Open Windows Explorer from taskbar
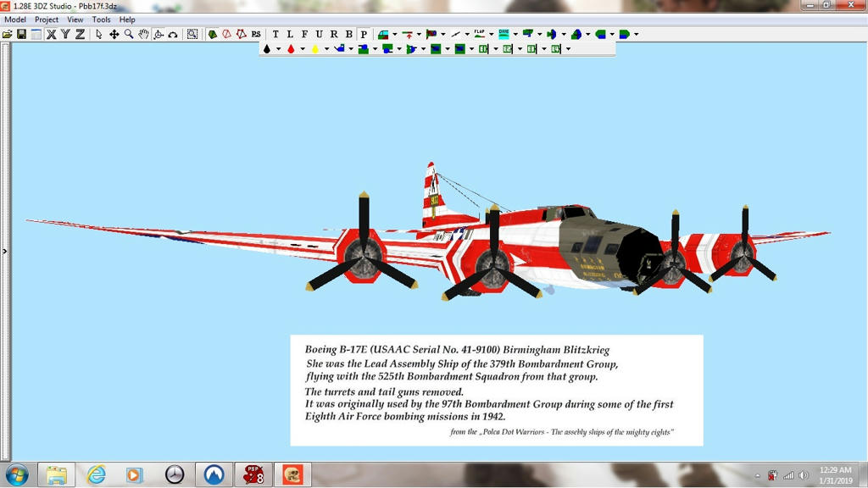Viewport: 868px width, 488px height. pos(57,474)
